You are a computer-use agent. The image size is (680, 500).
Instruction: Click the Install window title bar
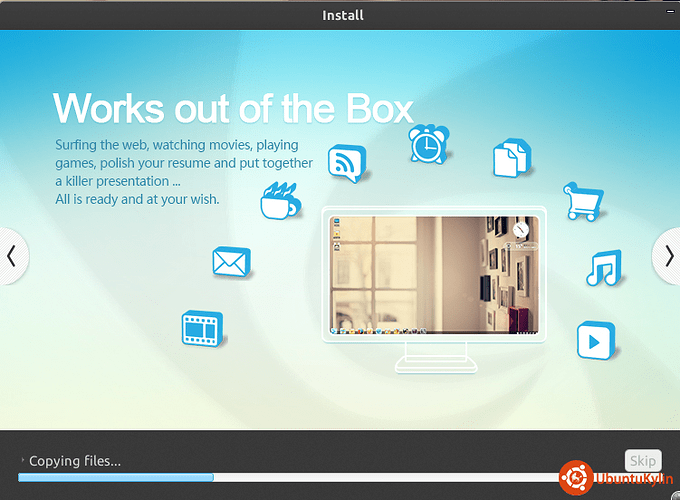pyautogui.click(x=340, y=14)
